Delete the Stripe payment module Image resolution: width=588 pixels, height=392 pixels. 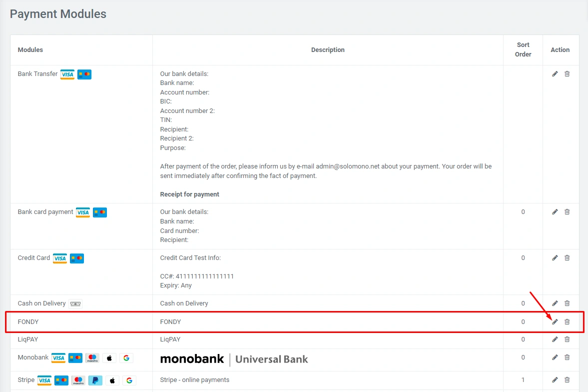pyautogui.click(x=567, y=380)
